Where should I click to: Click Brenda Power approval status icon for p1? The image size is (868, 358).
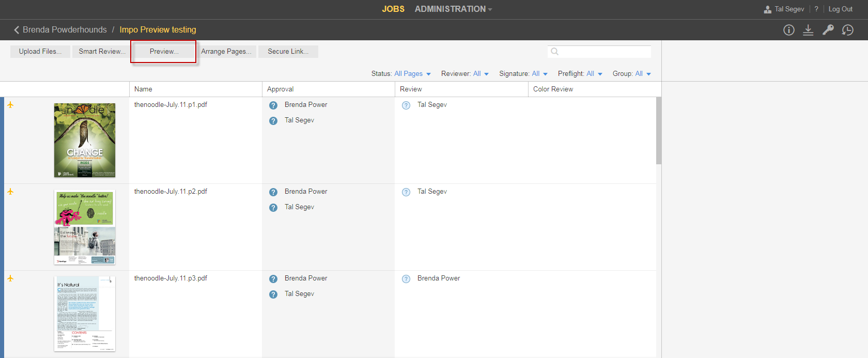273,105
